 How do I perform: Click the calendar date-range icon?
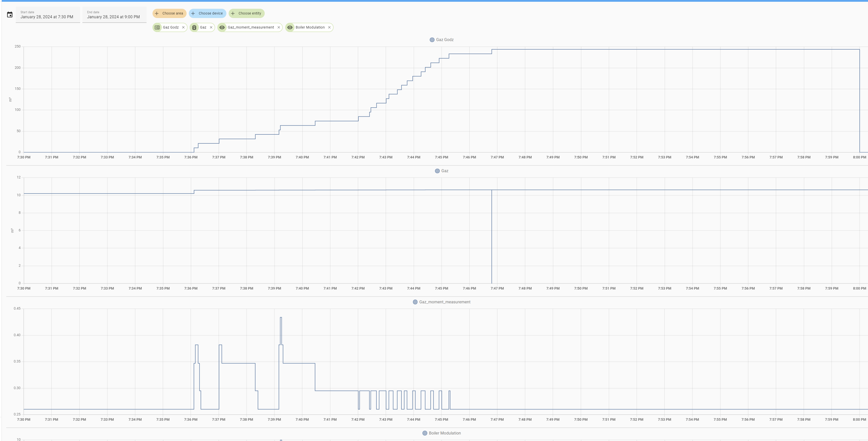10,15
